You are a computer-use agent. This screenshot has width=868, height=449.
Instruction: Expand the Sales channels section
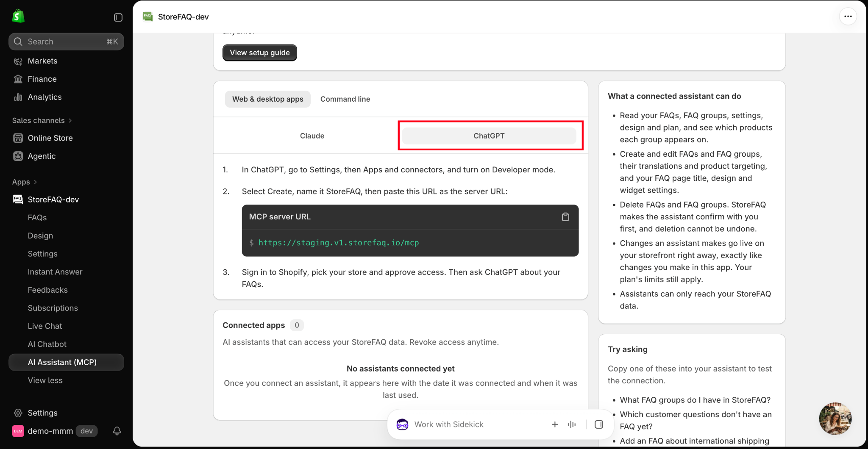pyautogui.click(x=42, y=121)
